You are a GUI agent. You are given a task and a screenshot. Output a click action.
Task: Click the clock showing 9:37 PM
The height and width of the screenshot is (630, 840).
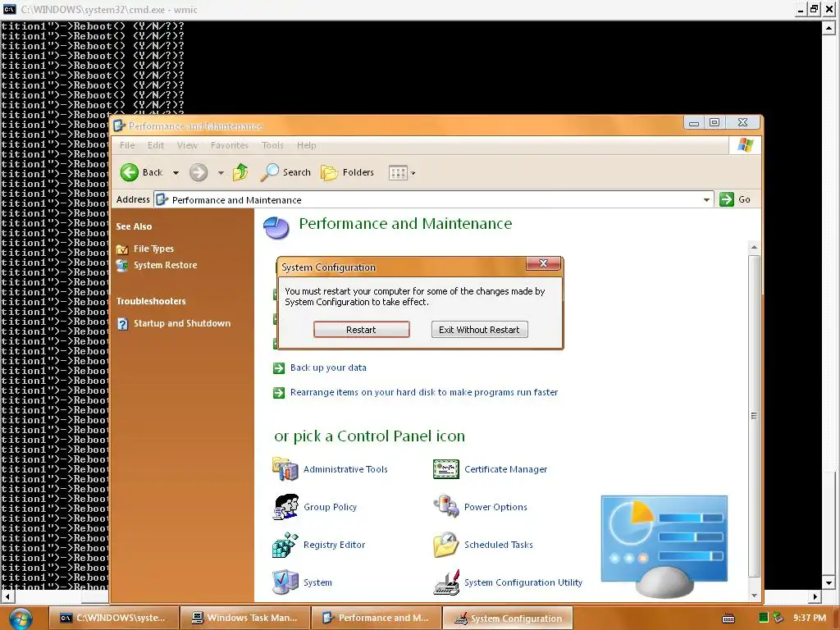click(x=810, y=618)
